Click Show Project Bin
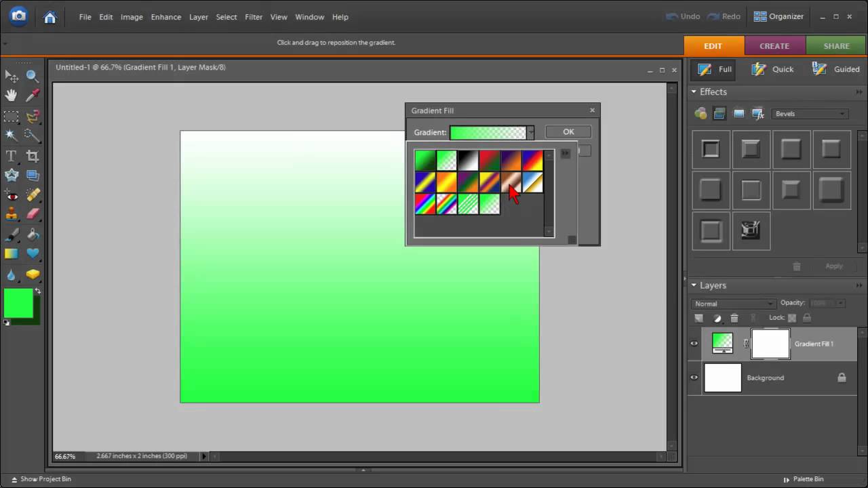 click(41, 479)
